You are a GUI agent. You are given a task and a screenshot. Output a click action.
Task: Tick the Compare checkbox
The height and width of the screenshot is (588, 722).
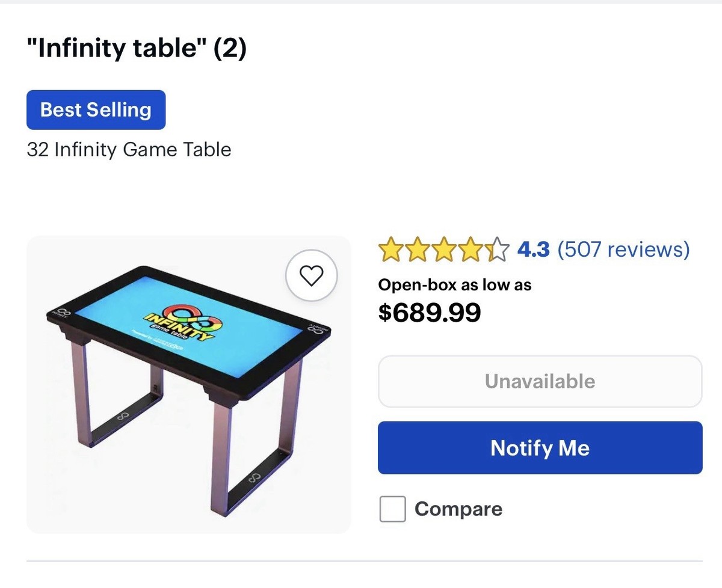point(392,509)
